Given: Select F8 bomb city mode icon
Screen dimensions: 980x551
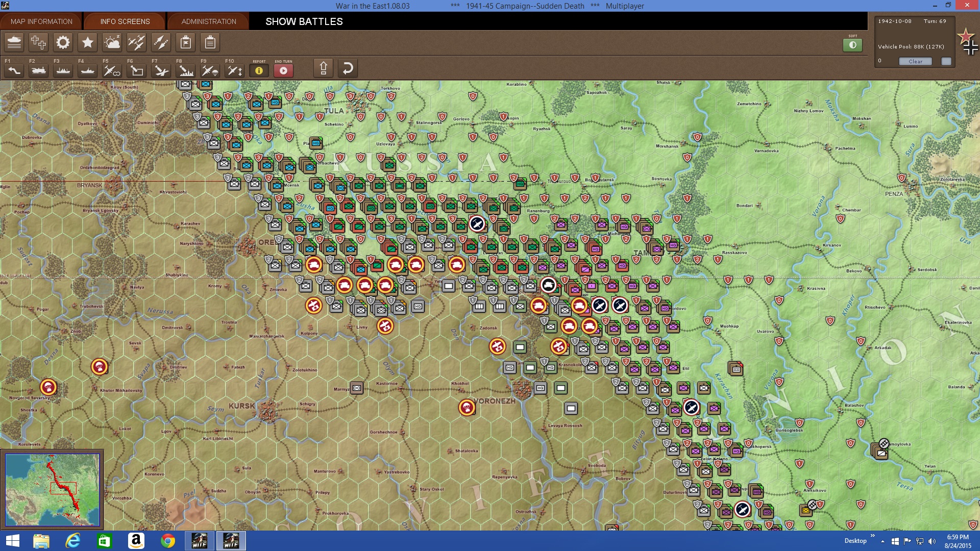Looking at the screenshot, I should pos(185,70).
